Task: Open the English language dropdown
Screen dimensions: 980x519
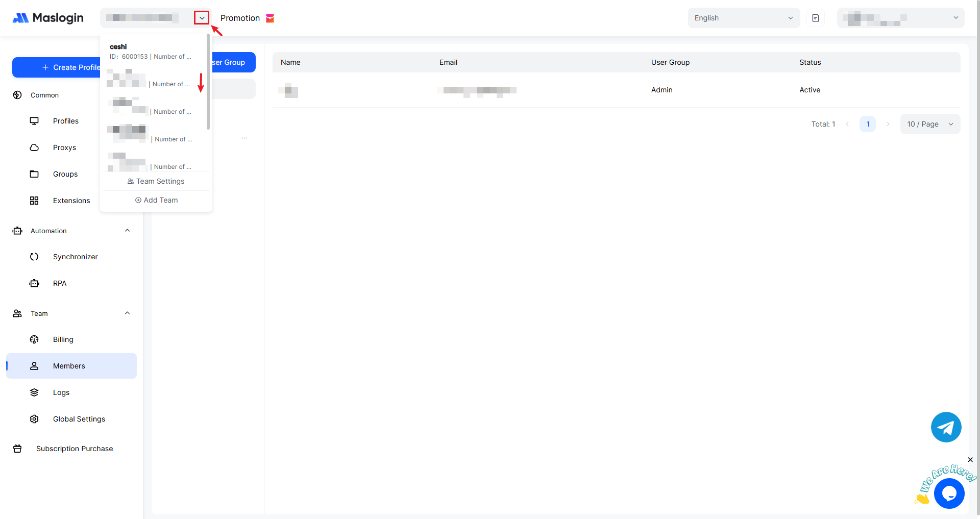Action: [x=743, y=18]
